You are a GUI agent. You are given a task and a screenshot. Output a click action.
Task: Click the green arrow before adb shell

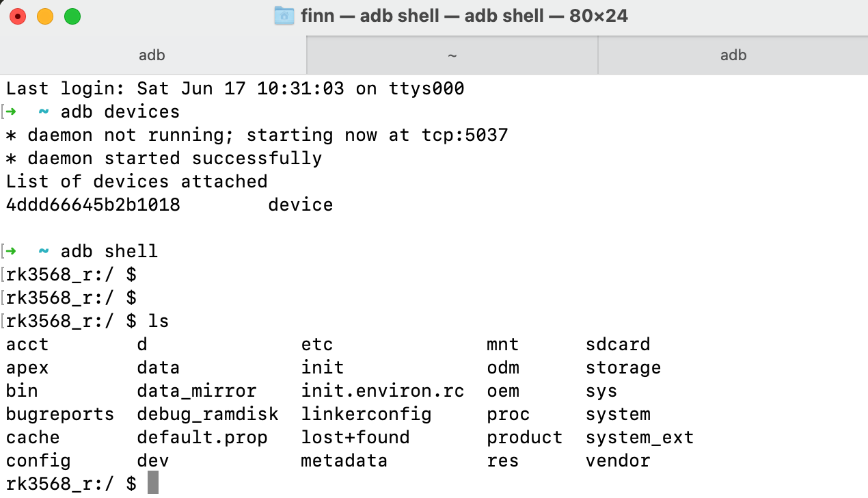(x=12, y=251)
